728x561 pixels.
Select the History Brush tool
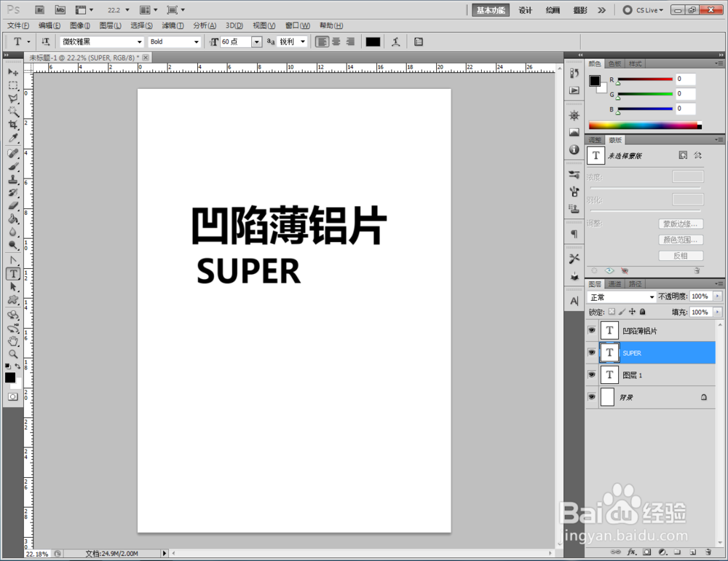click(13, 192)
